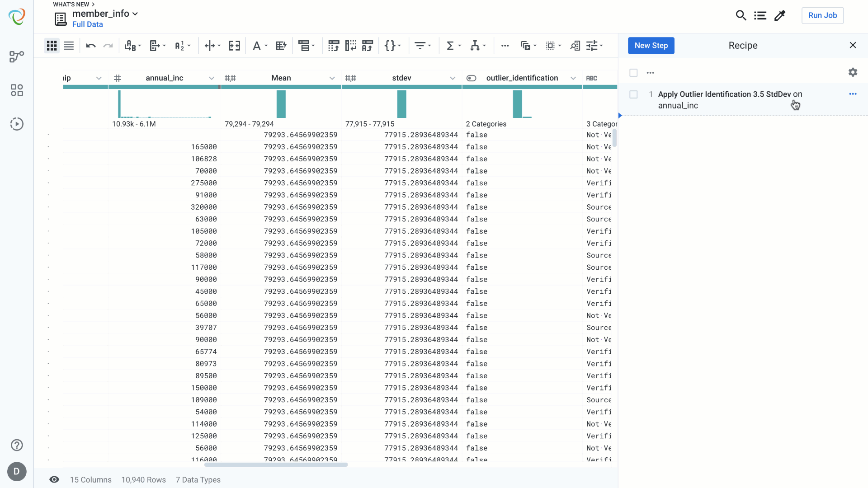Open the Filter rows icon
The width and height of the screenshot is (868, 488).
[421, 46]
